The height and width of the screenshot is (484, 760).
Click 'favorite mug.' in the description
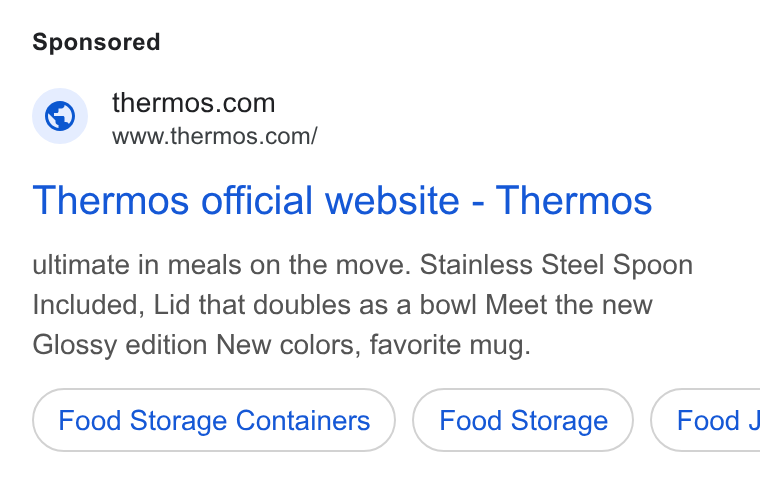(x=450, y=345)
